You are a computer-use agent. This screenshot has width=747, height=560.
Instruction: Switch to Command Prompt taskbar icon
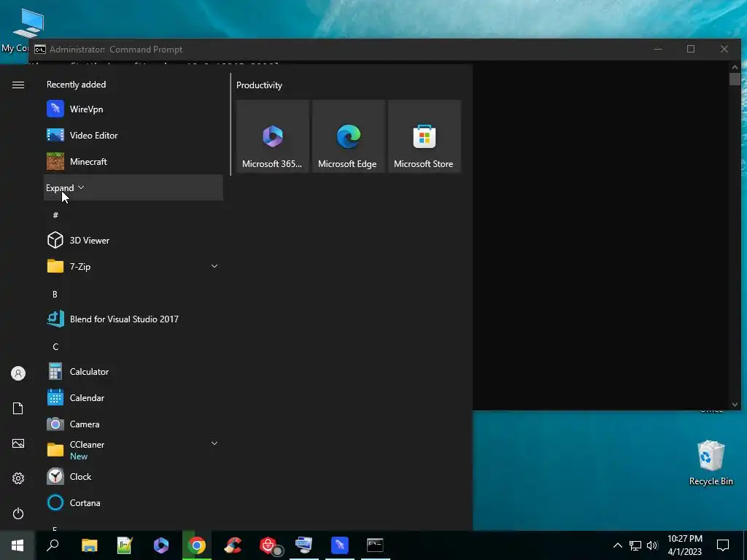click(376, 545)
